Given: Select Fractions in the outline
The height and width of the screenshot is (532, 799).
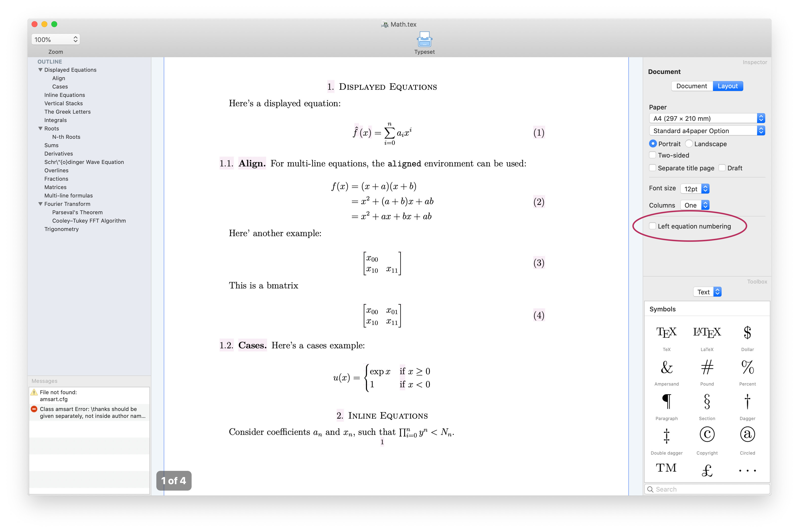Looking at the screenshot, I should point(56,179).
